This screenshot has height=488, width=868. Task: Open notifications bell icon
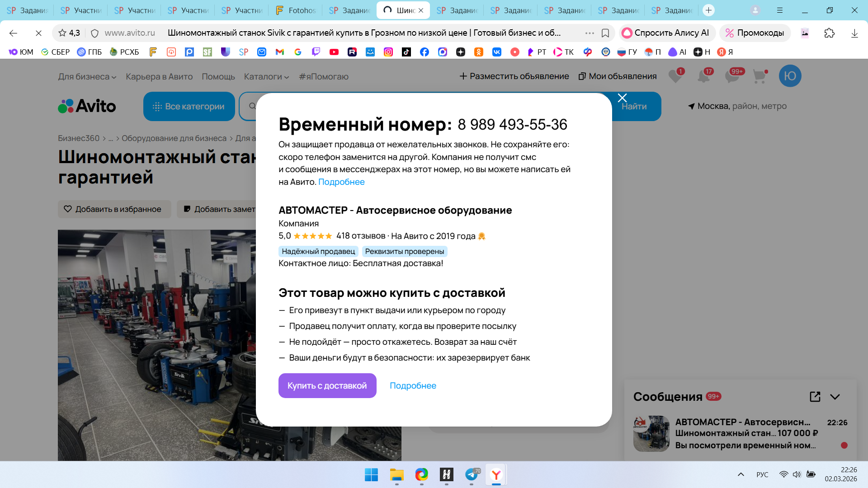click(x=704, y=76)
